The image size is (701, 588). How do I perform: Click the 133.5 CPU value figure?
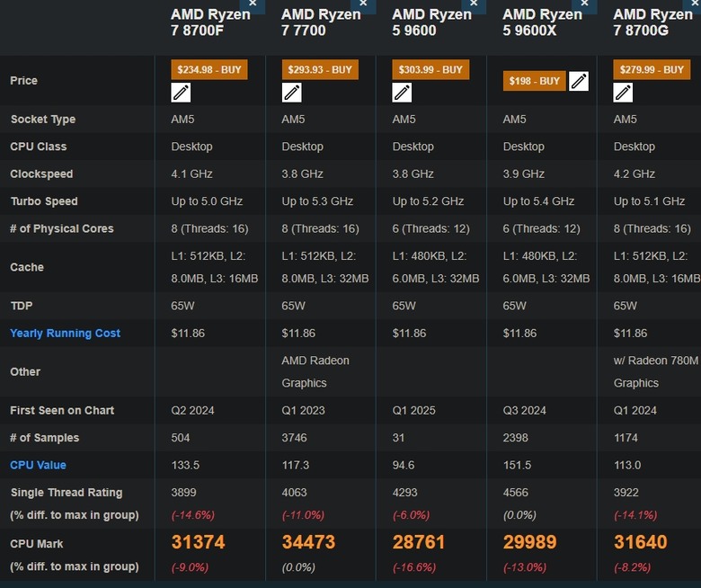point(185,465)
